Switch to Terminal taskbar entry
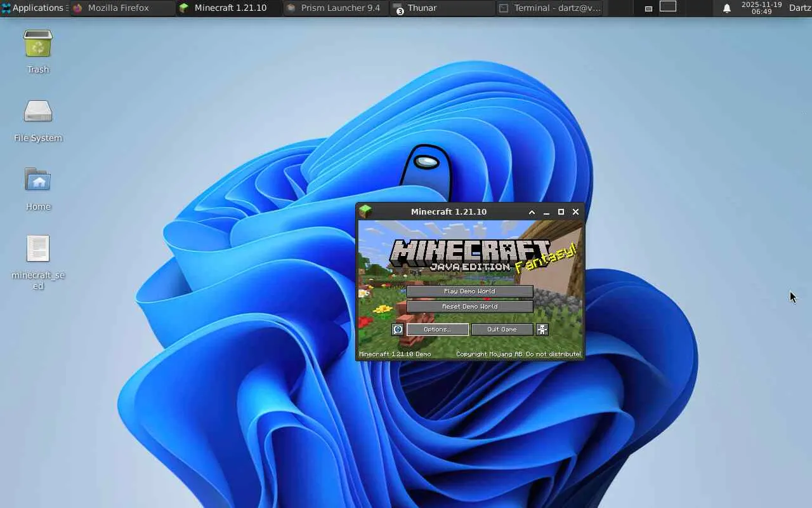The image size is (812, 508). tap(550, 8)
